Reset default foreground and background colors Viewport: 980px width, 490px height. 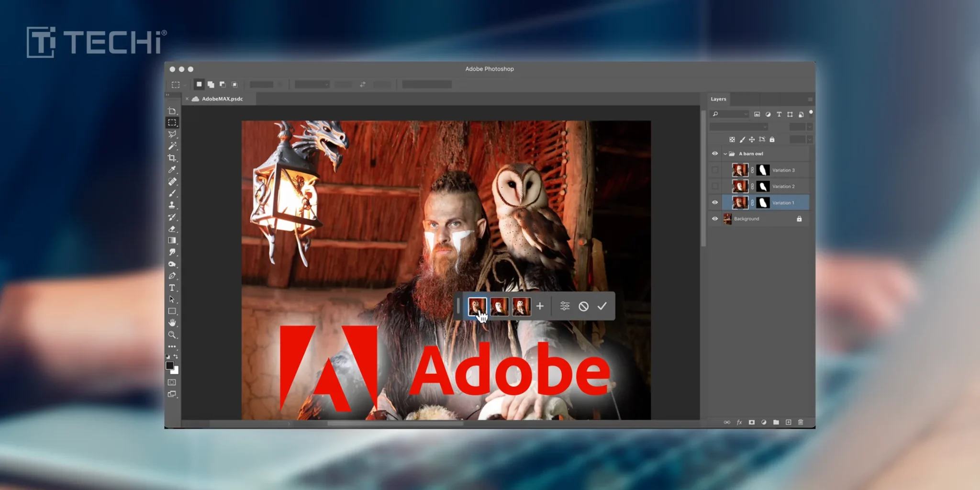(167, 356)
